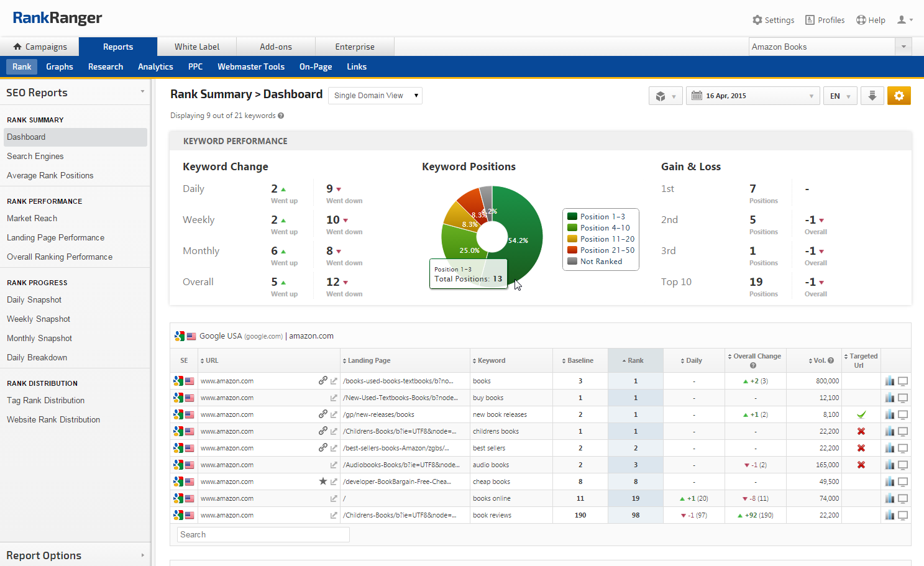924x566 pixels.
Task: Click chain link icon in the books row
Action: click(x=322, y=381)
